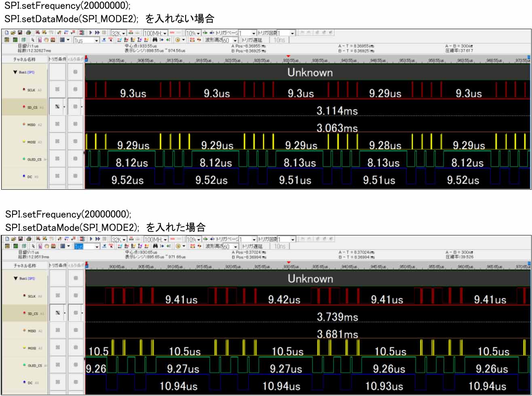The width and height of the screenshot is (532, 396).
Task: Click the Repeat Run double-arrow icon in the upper window
Action: 97,32
